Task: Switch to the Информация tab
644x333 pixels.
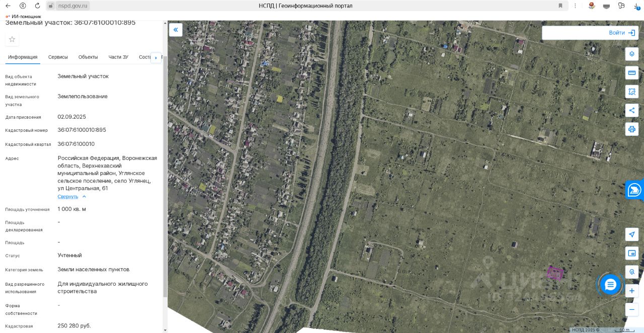Action: click(x=23, y=57)
